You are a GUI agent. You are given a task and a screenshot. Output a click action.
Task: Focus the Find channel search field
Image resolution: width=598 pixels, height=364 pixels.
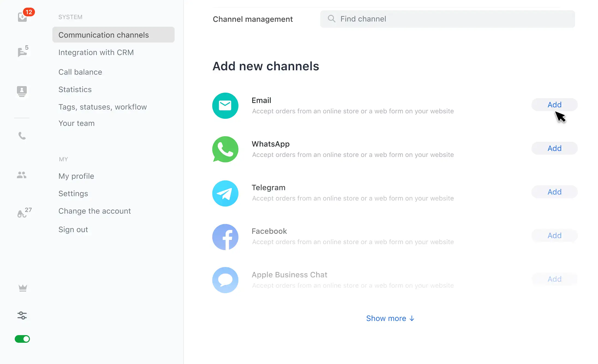[x=447, y=19]
